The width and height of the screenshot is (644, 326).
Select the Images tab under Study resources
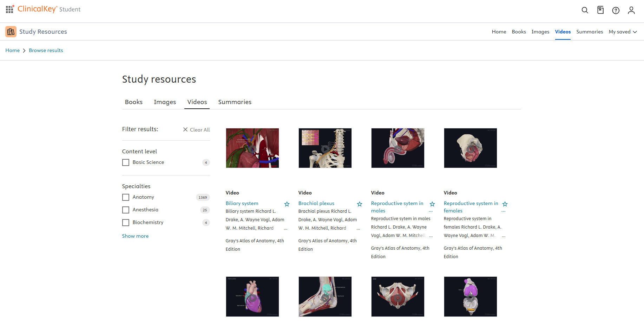click(165, 102)
